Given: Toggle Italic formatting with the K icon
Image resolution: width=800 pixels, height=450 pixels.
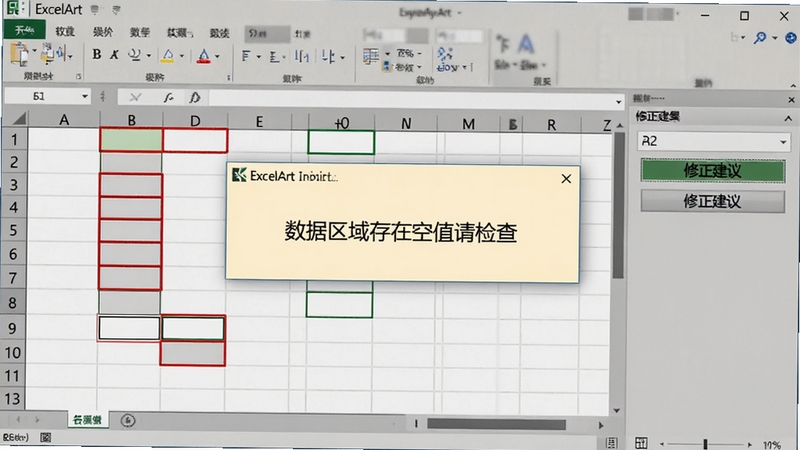Looking at the screenshot, I should (x=114, y=55).
